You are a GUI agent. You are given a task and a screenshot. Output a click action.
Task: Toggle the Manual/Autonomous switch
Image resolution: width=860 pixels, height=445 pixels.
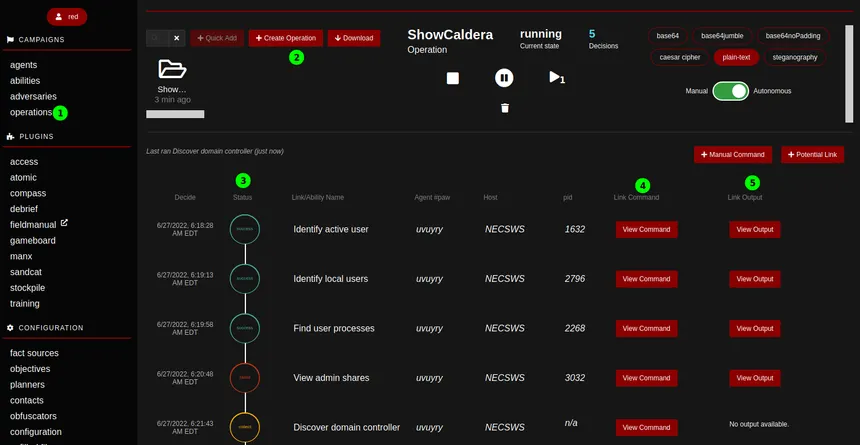pyautogui.click(x=730, y=91)
